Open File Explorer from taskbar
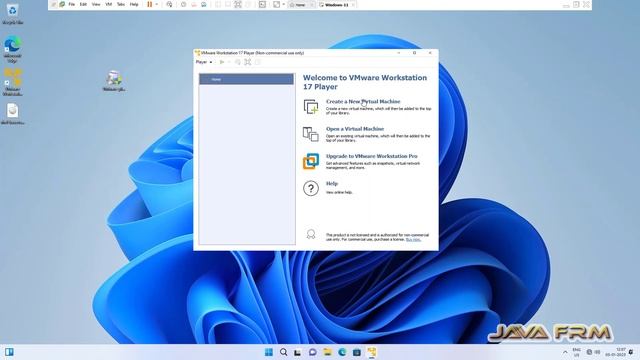640x360 pixels. pos(327,352)
